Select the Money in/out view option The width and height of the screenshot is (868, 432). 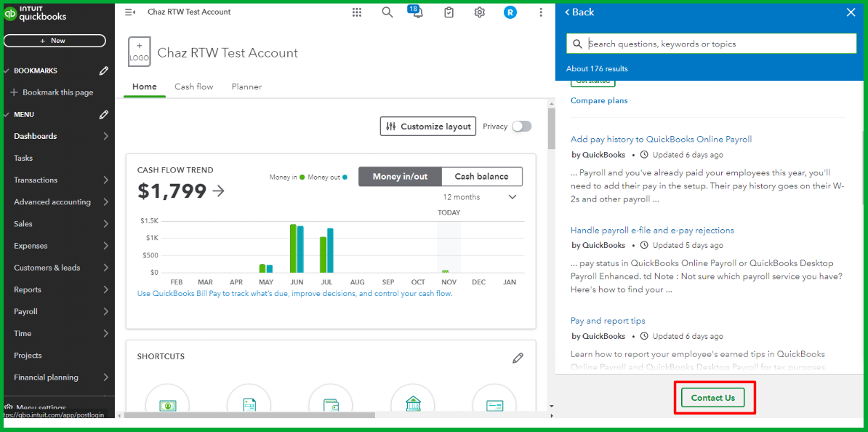[401, 177]
